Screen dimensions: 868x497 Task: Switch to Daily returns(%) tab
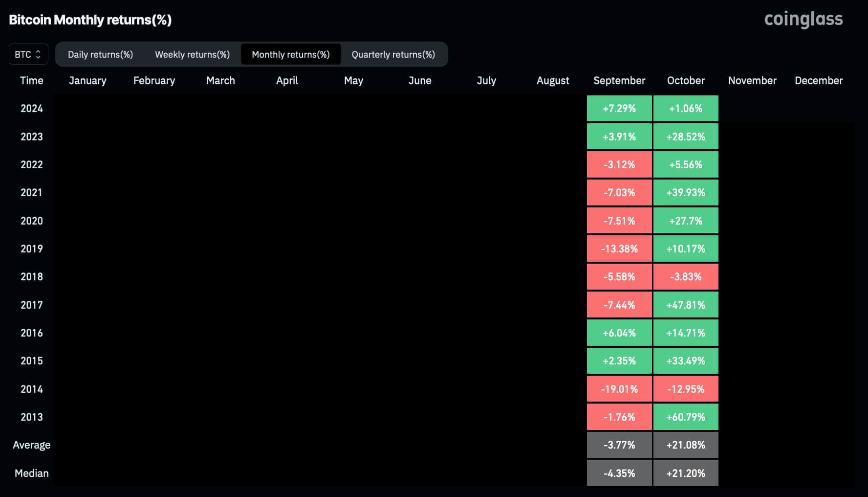coord(100,54)
